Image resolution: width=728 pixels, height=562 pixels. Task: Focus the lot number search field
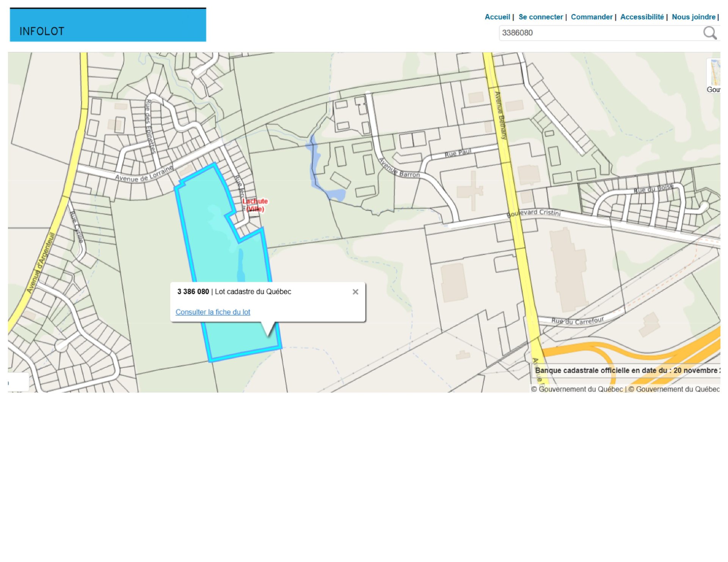599,33
